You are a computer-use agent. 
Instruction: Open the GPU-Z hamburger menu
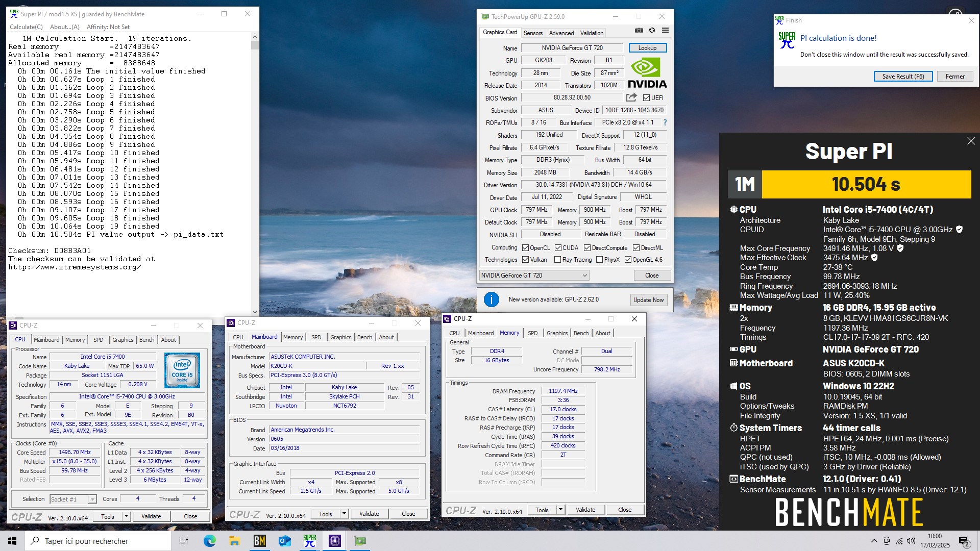(665, 31)
